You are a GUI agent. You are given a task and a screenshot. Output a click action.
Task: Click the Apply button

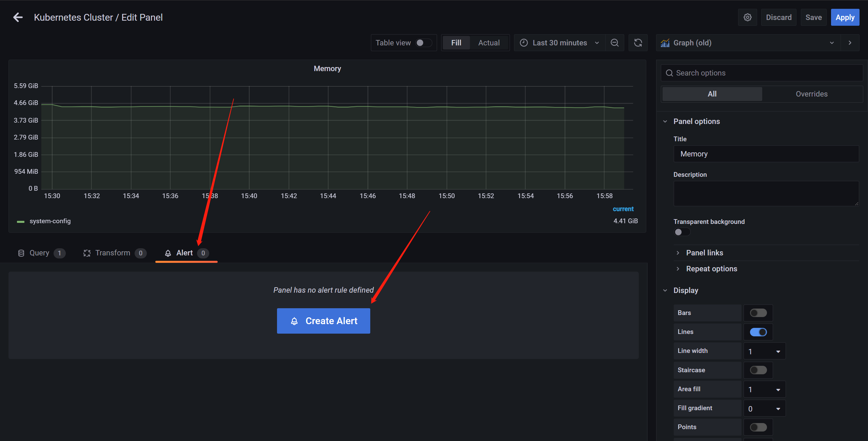pos(845,17)
